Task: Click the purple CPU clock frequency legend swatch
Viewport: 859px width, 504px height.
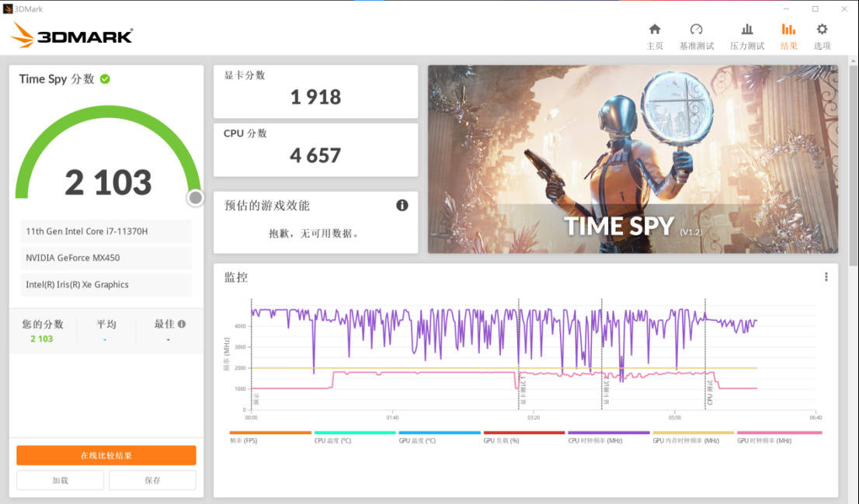Action: (x=609, y=433)
